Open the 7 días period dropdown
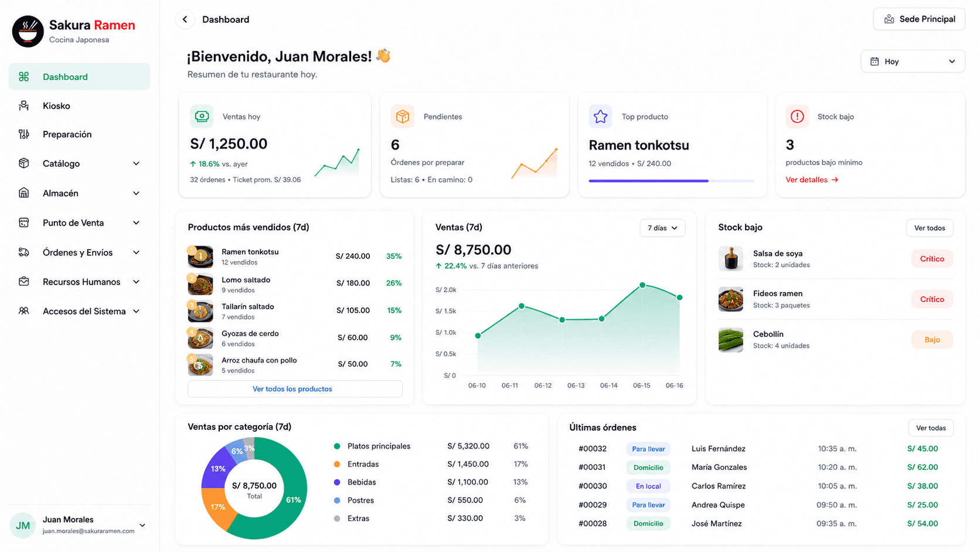This screenshot has height=552, width=980. [662, 228]
